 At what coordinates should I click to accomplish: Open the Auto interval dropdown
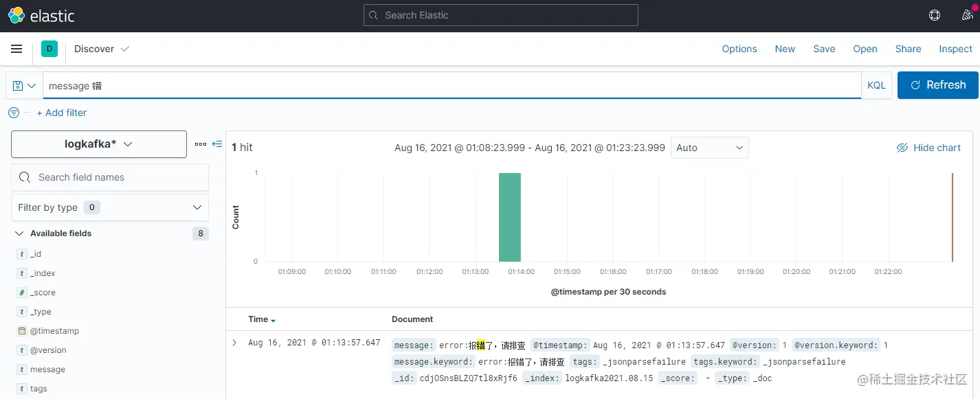point(710,148)
